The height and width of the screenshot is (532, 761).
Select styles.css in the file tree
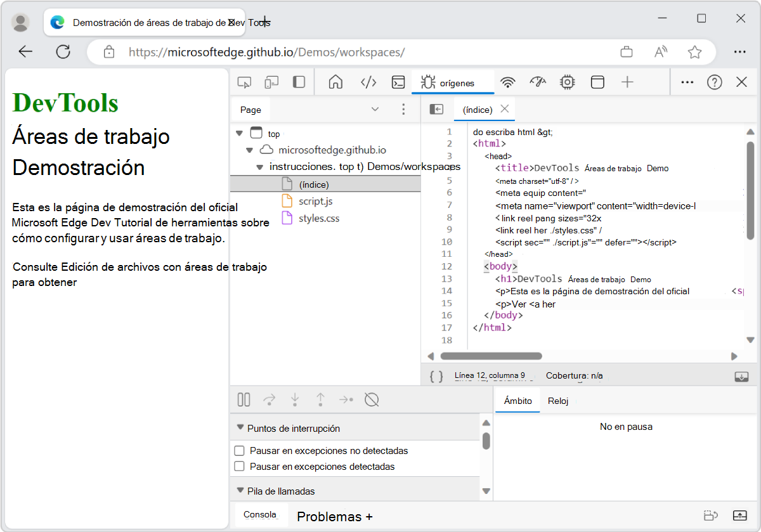tap(320, 217)
